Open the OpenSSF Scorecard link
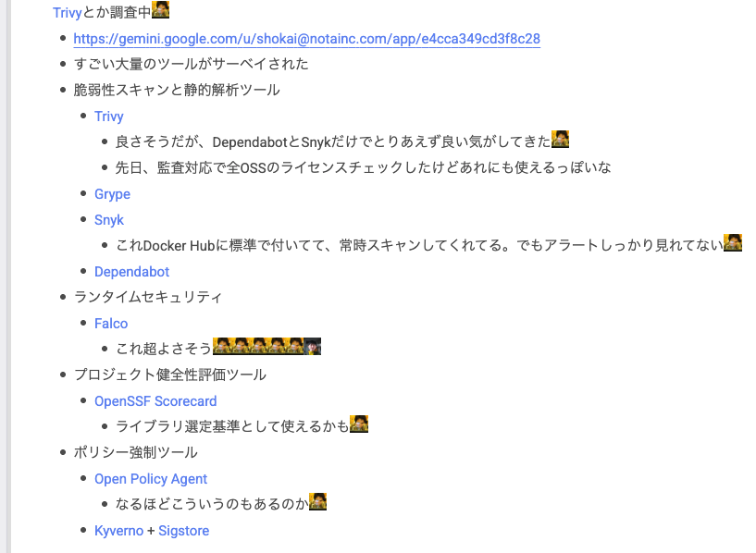The height and width of the screenshot is (553, 756). pyautogui.click(x=155, y=401)
